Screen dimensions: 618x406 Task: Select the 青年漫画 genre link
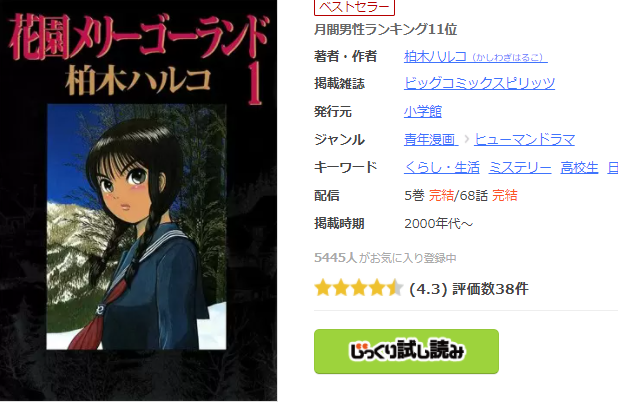(431, 139)
